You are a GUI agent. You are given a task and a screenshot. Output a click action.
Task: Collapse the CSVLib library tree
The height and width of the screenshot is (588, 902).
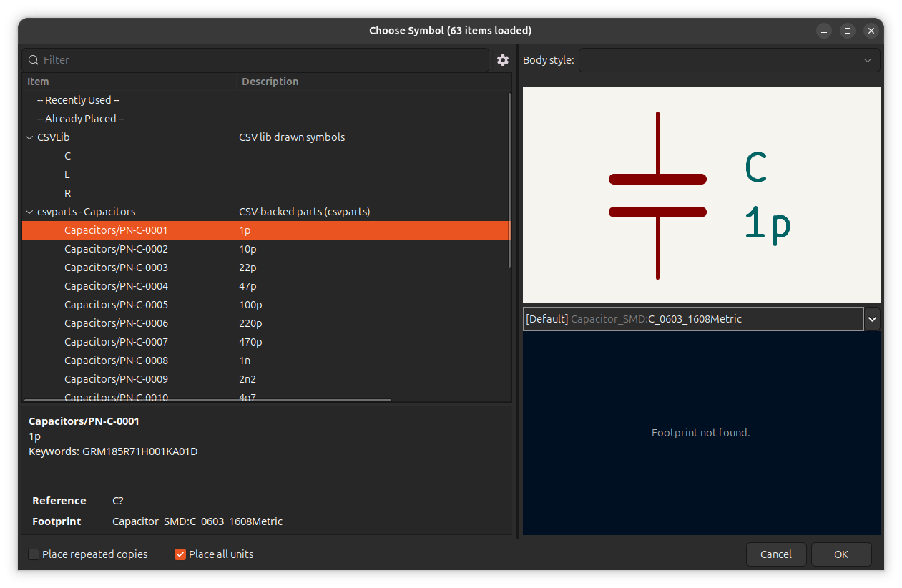29,137
